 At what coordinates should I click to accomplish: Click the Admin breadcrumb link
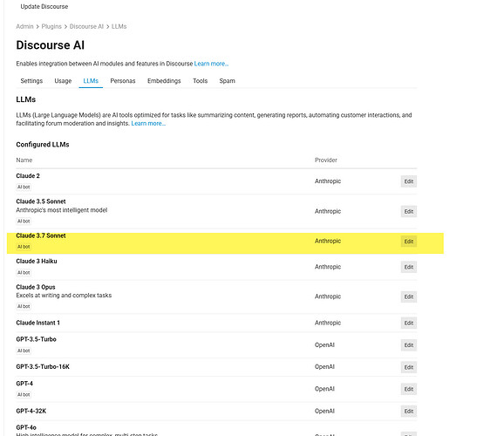(24, 26)
